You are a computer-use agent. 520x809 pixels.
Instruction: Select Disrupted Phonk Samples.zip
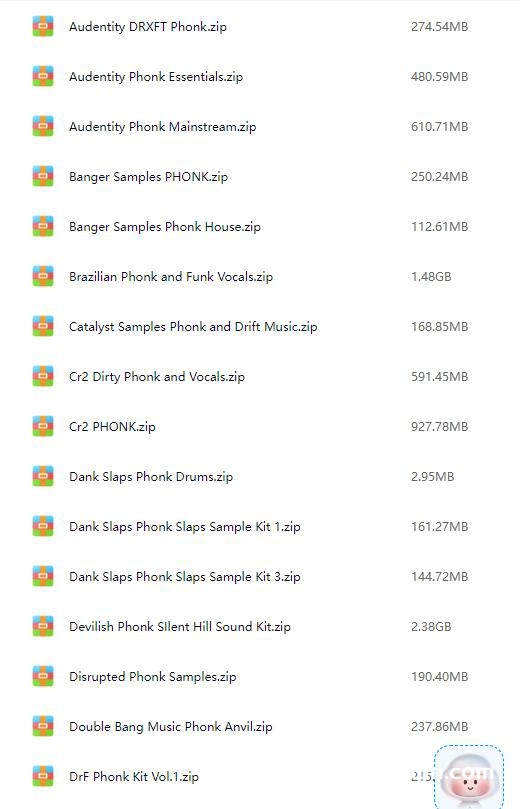coord(153,676)
